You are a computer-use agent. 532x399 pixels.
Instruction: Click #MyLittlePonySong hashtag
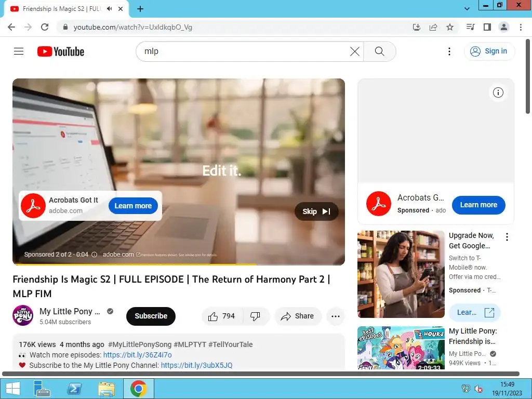(140, 344)
